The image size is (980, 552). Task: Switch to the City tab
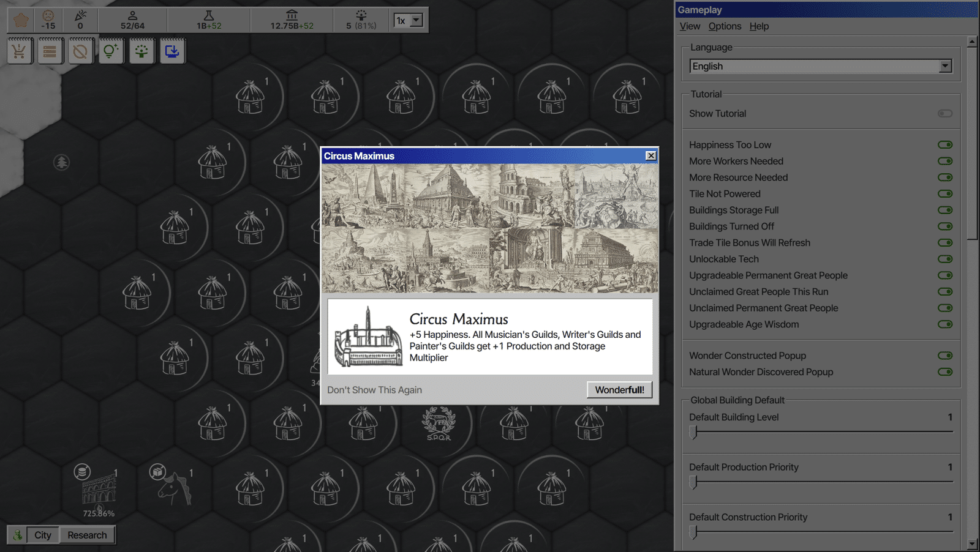coord(43,535)
